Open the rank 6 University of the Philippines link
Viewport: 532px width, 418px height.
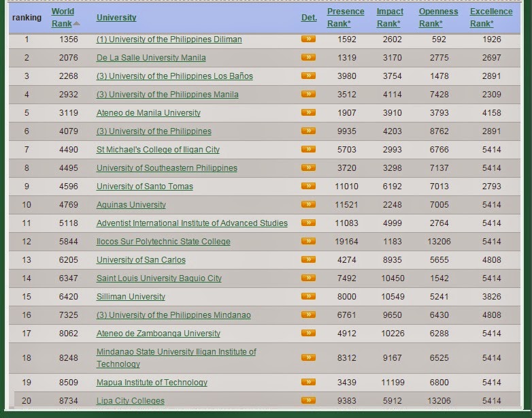[x=154, y=131]
